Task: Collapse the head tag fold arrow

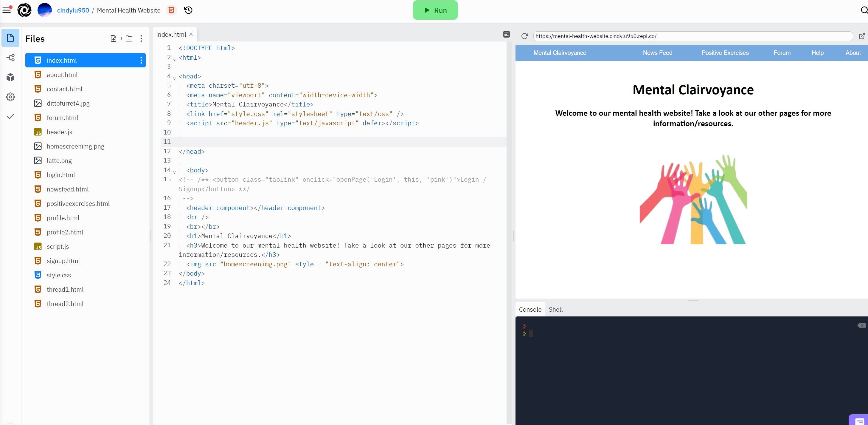Action: pyautogui.click(x=175, y=78)
